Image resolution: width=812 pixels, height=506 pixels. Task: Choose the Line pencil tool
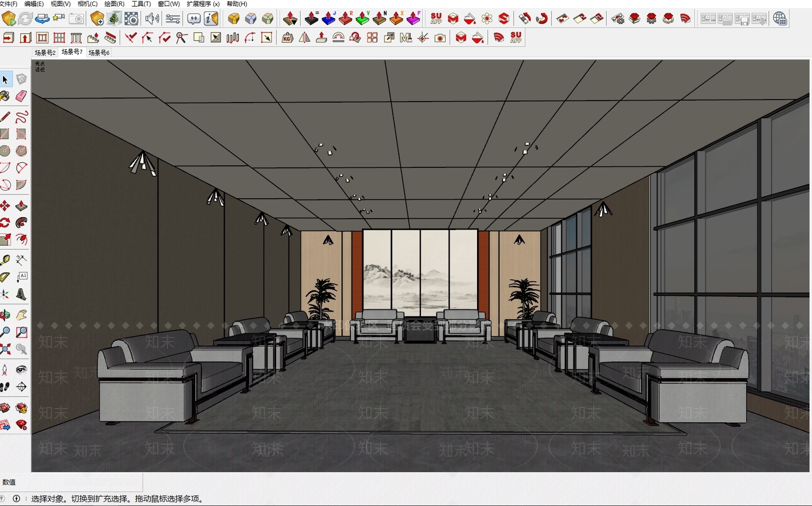click(x=5, y=117)
